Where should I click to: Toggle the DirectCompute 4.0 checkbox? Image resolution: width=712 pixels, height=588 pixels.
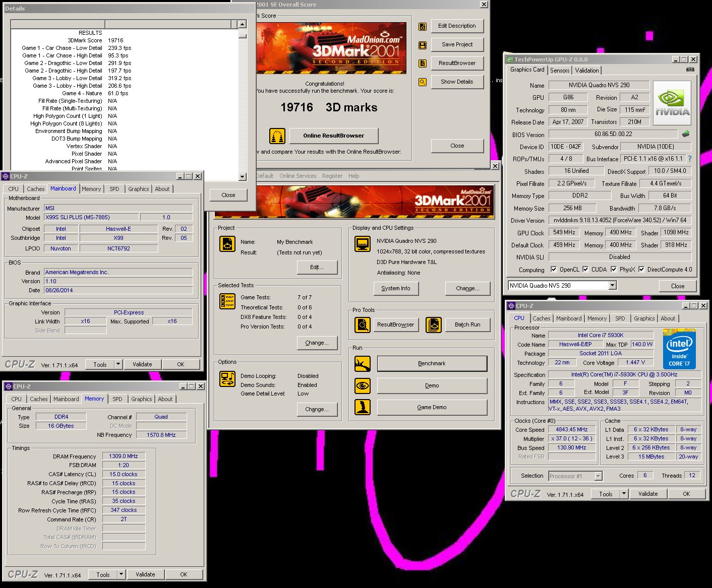(x=641, y=270)
